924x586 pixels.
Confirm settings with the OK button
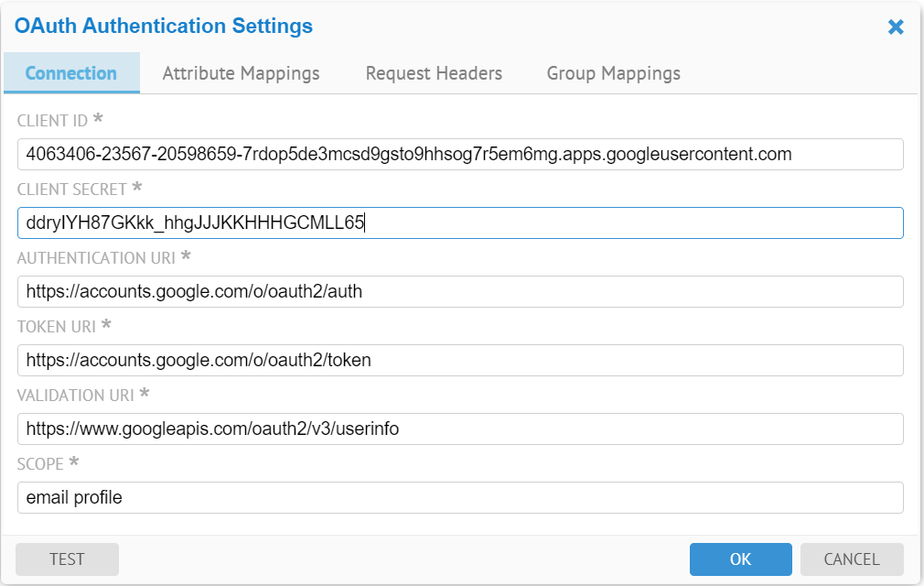(740, 559)
